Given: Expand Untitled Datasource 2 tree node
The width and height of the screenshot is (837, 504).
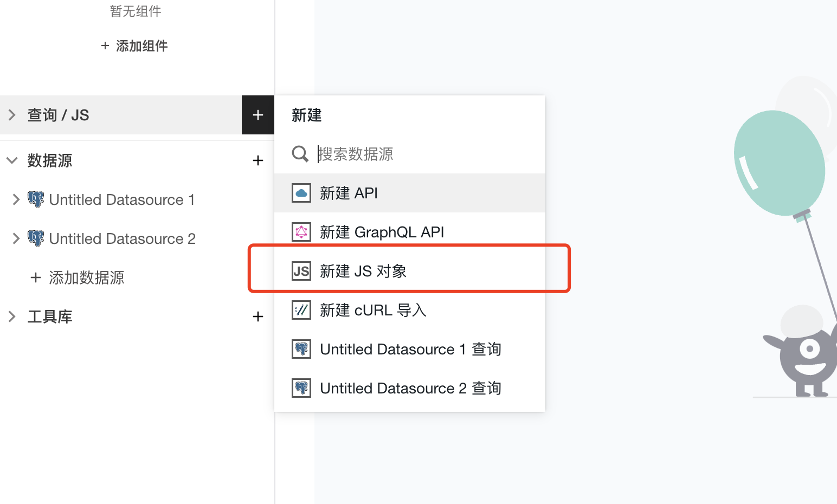Looking at the screenshot, I should (x=16, y=238).
